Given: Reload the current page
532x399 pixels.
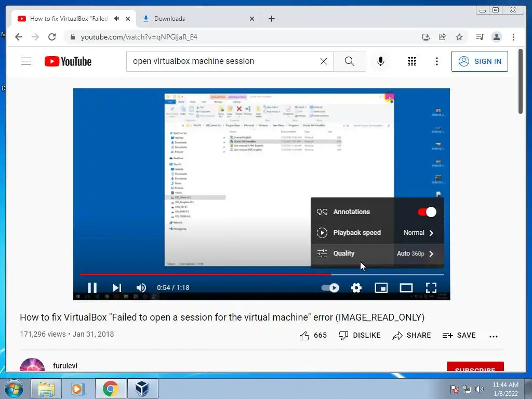Looking at the screenshot, I should coord(52,37).
